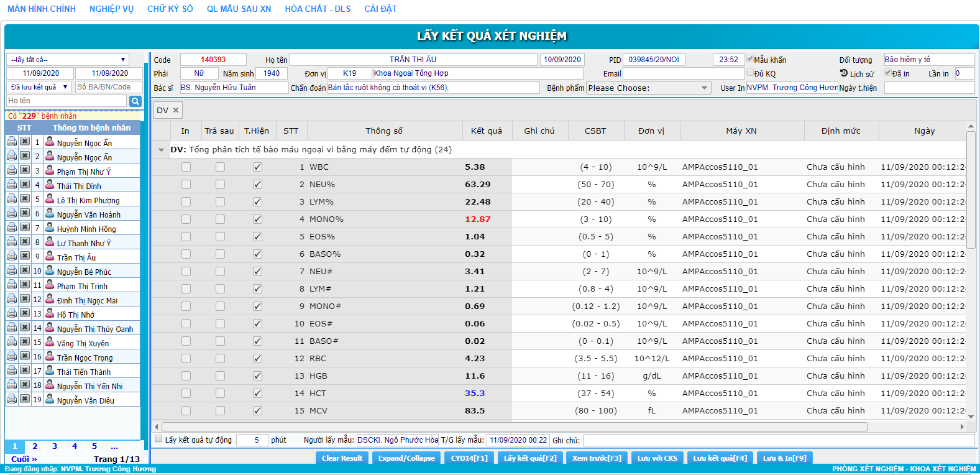Go to page 3 of patient list
The image size is (980, 475).
pyautogui.click(x=55, y=446)
